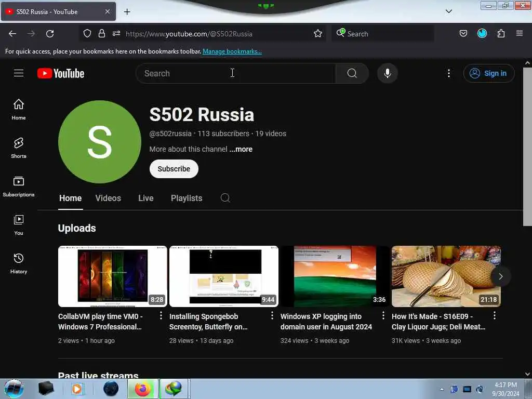Open the Firefox extensions puzzle icon
Image resolution: width=532 pixels, height=399 pixels.
point(501,34)
